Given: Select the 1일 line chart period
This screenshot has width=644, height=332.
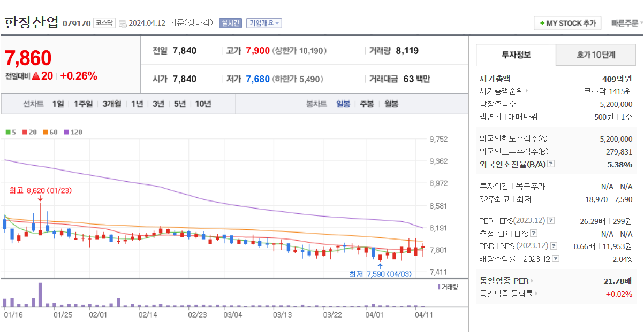Looking at the screenshot, I should click(x=58, y=104).
